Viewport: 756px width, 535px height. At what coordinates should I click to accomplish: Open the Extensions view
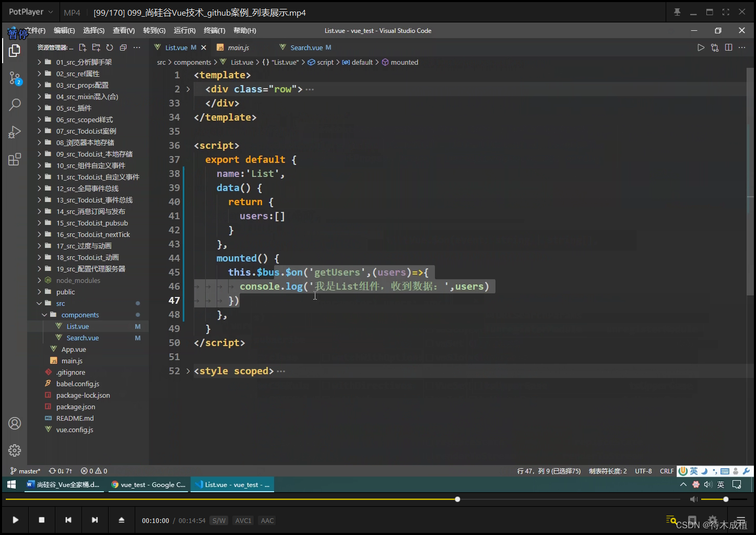(x=15, y=159)
